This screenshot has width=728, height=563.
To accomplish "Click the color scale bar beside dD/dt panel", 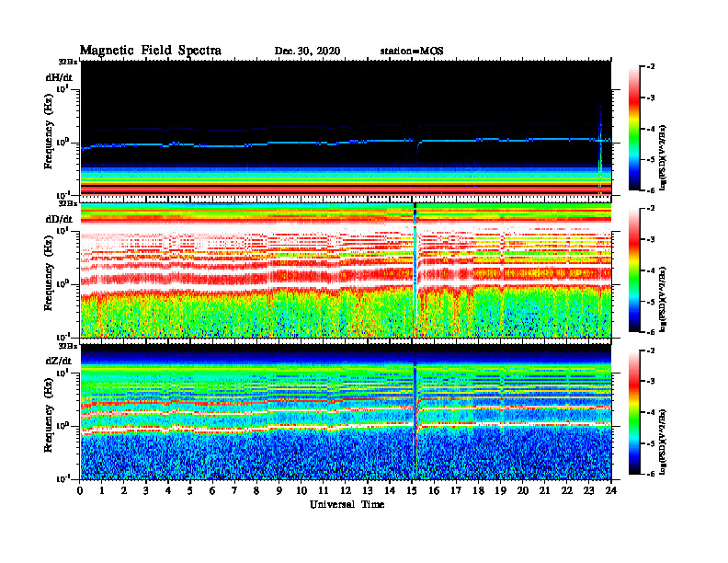I will 634,270.
